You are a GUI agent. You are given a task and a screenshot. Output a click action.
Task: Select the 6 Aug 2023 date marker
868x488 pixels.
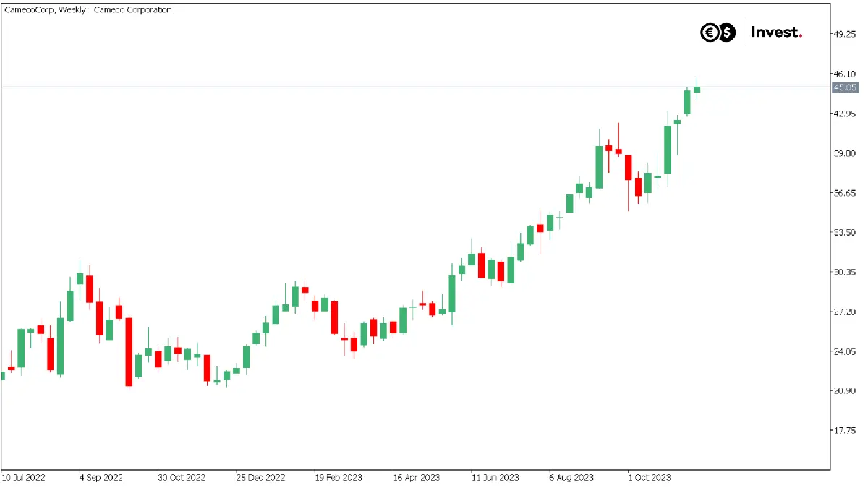pyautogui.click(x=571, y=478)
